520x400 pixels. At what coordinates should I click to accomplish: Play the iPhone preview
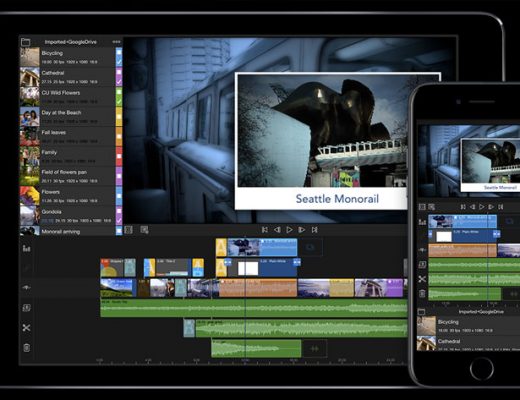(x=482, y=207)
